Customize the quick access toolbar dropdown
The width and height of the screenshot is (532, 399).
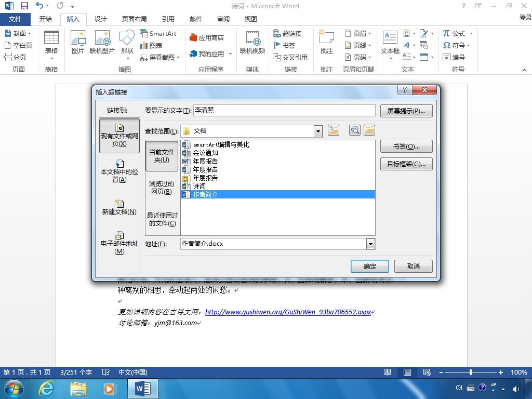coord(72,6)
